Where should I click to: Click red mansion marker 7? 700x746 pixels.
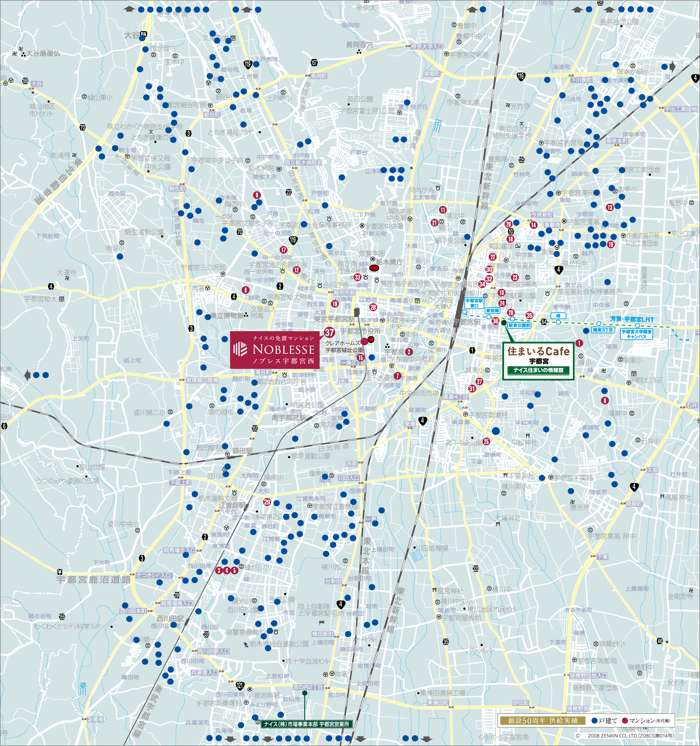tap(398, 376)
